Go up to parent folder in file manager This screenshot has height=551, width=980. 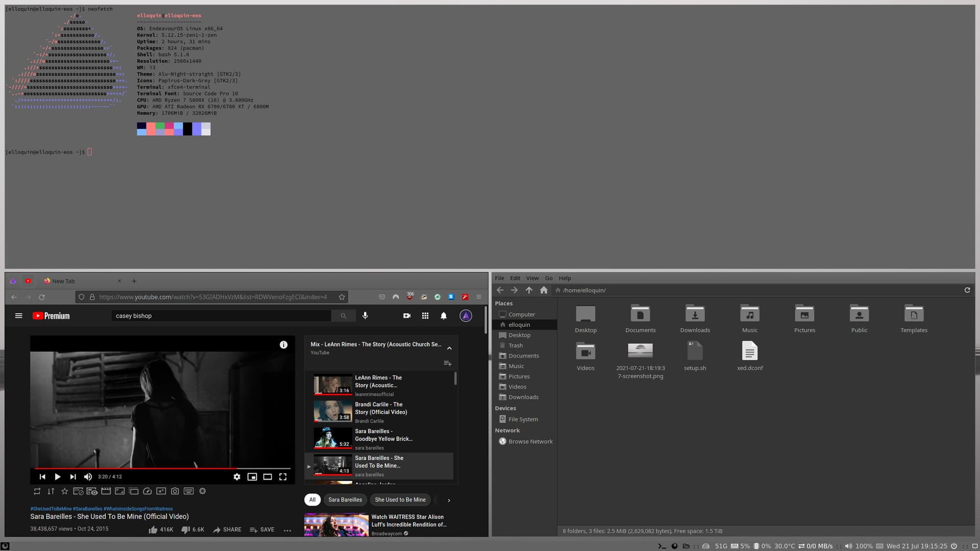tap(529, 290)
